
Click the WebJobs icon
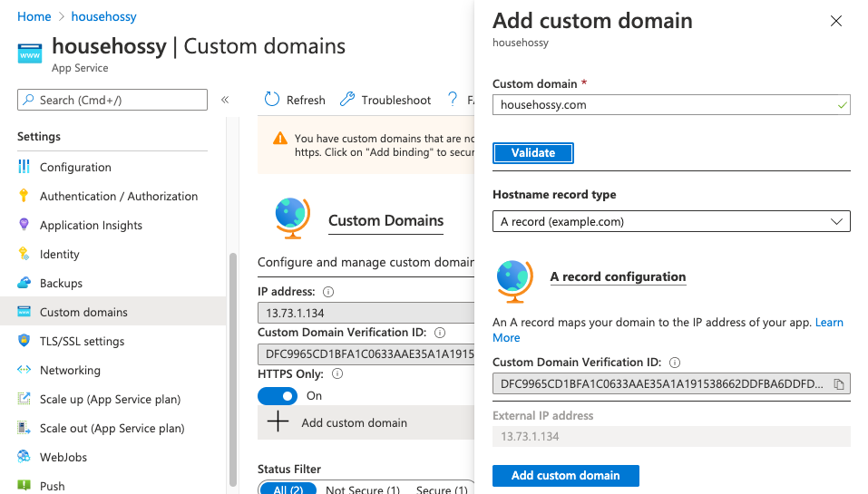click(x=24, y=456)
